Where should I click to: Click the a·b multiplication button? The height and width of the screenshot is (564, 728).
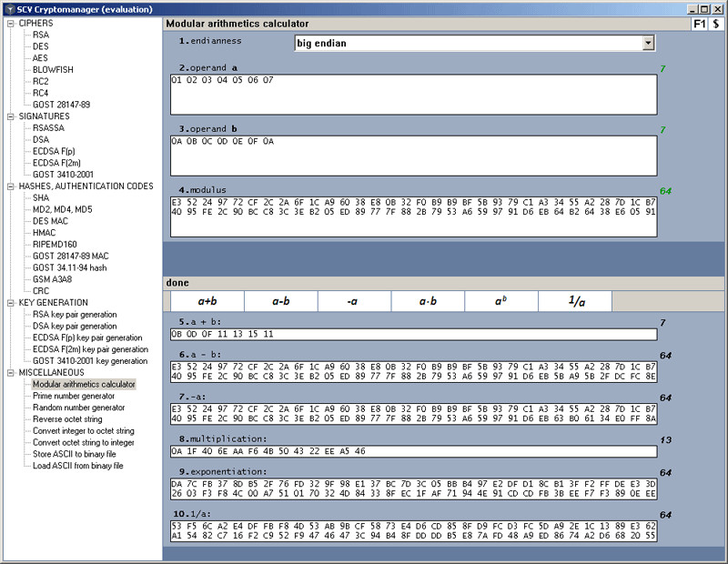point(428,301)
